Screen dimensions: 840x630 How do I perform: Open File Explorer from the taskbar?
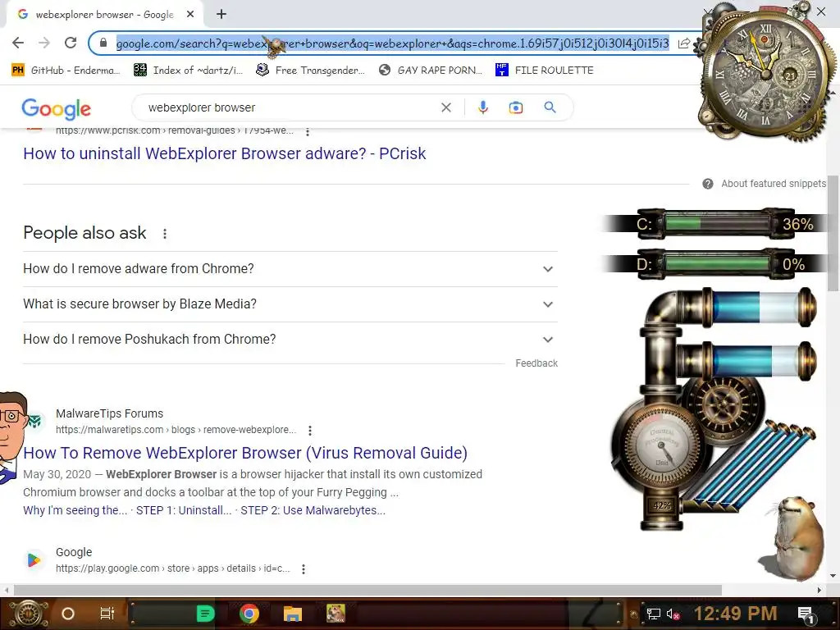click(293, 614)
